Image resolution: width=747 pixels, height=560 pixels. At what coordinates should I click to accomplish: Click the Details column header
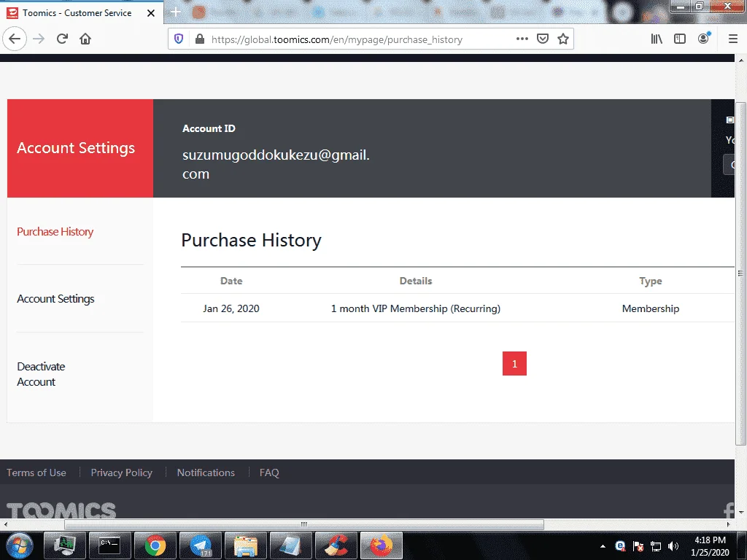[416, 281]
